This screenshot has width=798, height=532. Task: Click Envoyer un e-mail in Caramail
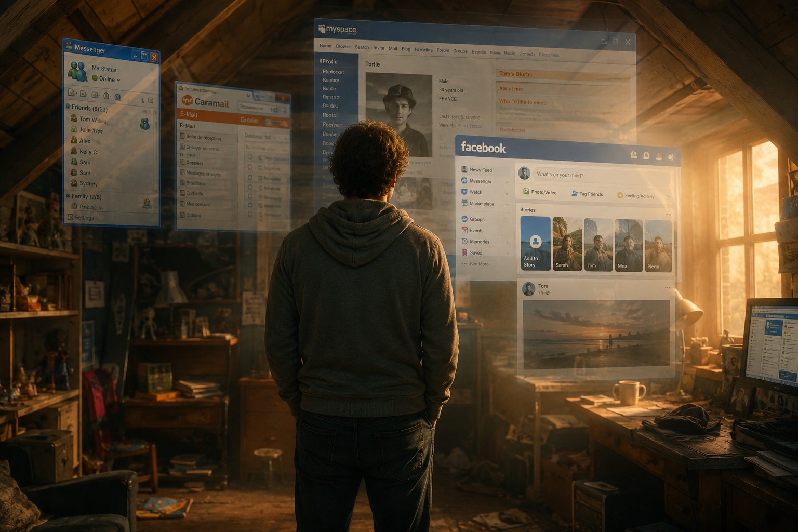[x=203, y=148]
